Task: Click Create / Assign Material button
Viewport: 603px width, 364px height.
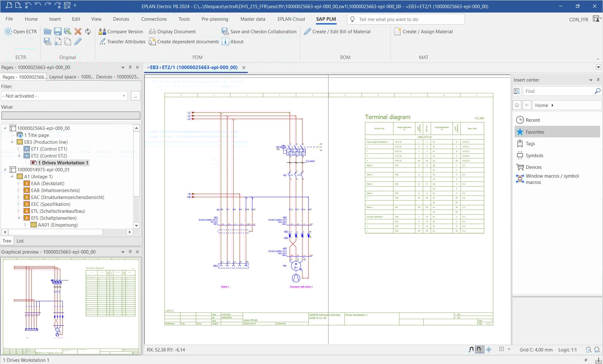Action: point(424,31)
